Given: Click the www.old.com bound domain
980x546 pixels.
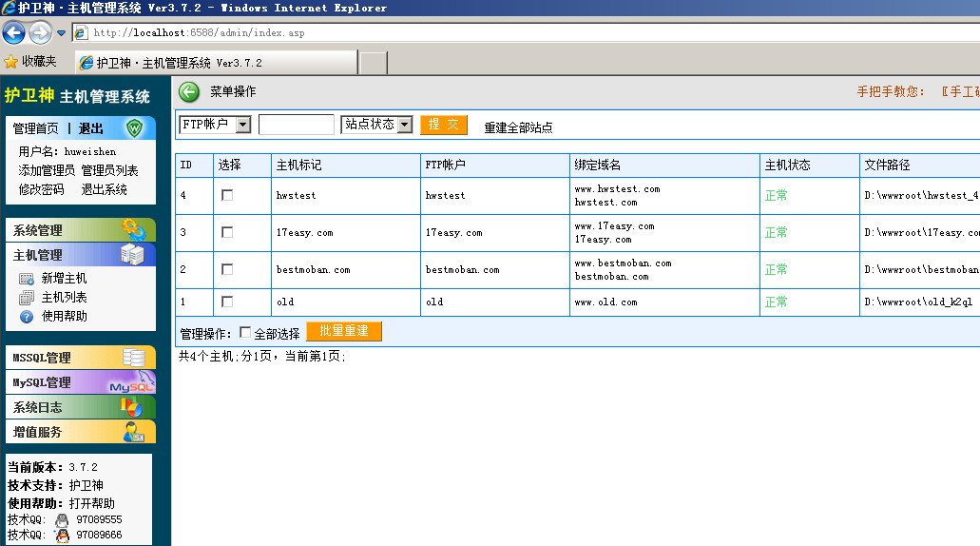Looking at the screenshot, I should pos(605,302).
